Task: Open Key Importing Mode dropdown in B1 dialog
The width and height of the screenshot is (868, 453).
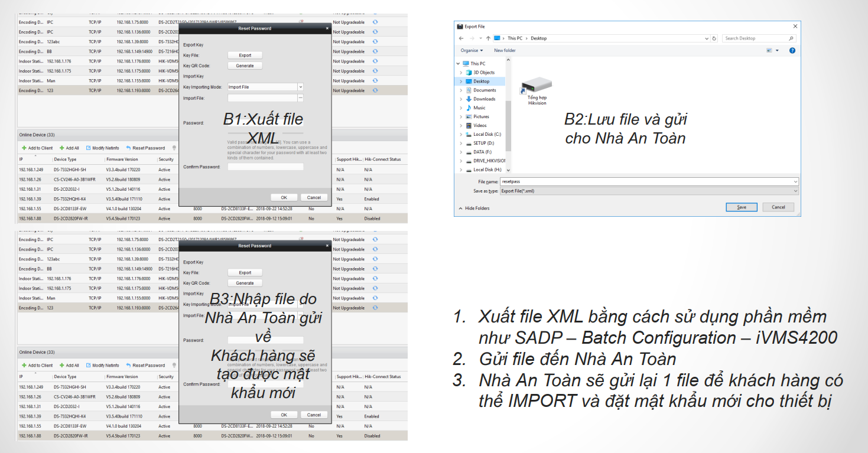Action: tap(300, 87)
